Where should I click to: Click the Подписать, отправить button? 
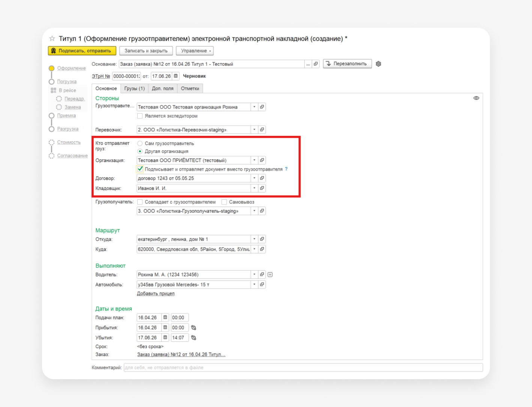[x=82, y=51]
